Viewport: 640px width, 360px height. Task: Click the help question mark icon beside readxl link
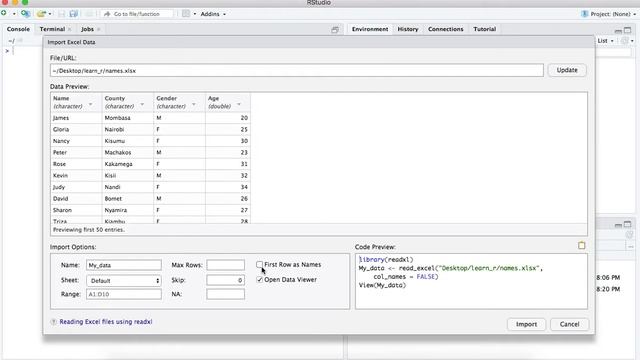pos(53,322)
